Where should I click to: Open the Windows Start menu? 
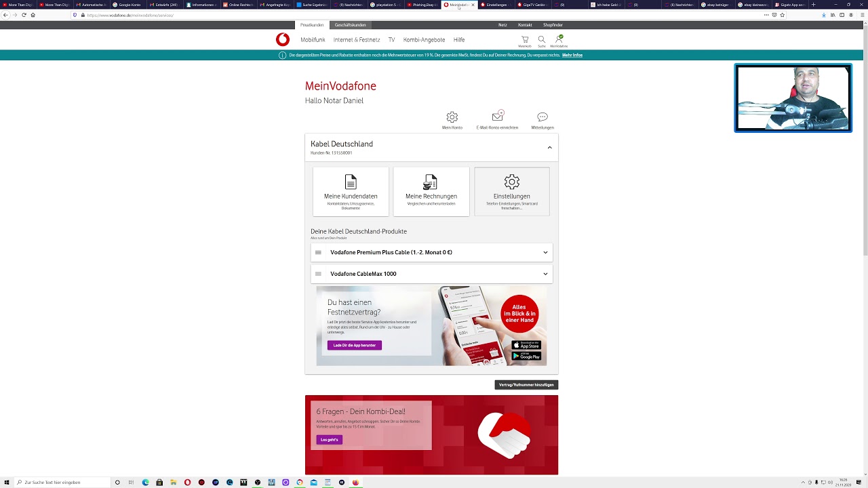6,483
